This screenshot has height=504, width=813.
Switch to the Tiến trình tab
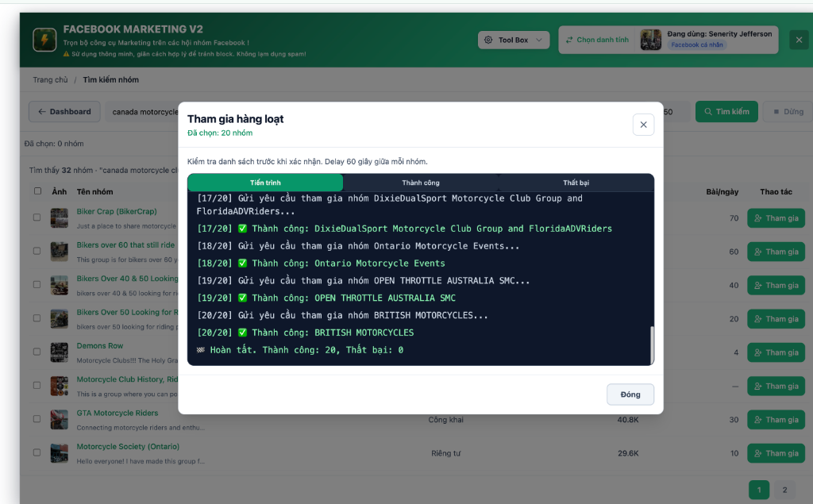tap(265, 183)
